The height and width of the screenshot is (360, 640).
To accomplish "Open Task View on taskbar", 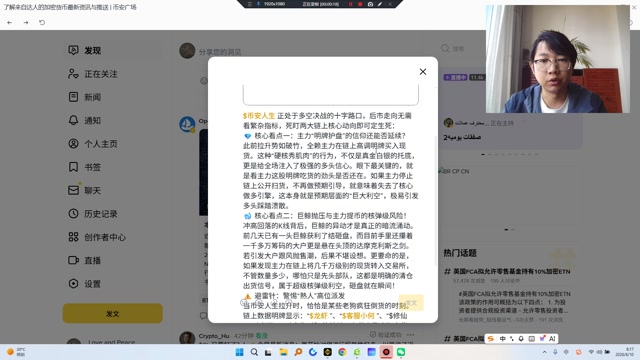I will (268, 352).
